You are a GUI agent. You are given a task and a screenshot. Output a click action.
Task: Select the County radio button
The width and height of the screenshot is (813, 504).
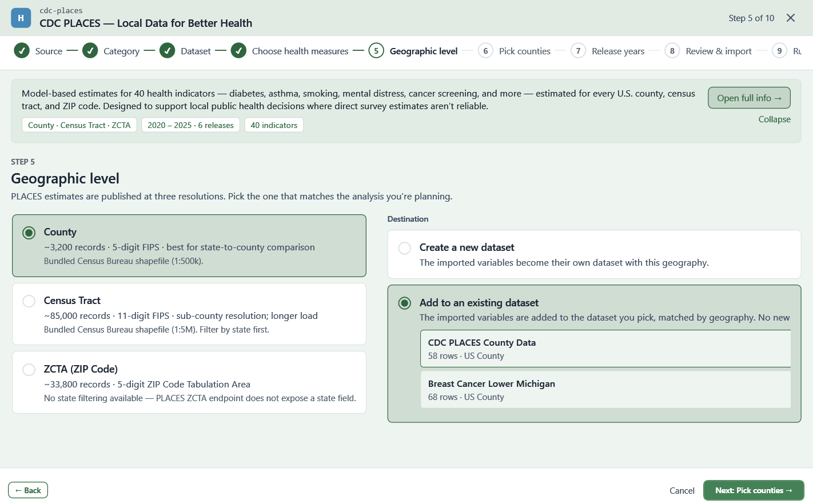pos(29,233)
